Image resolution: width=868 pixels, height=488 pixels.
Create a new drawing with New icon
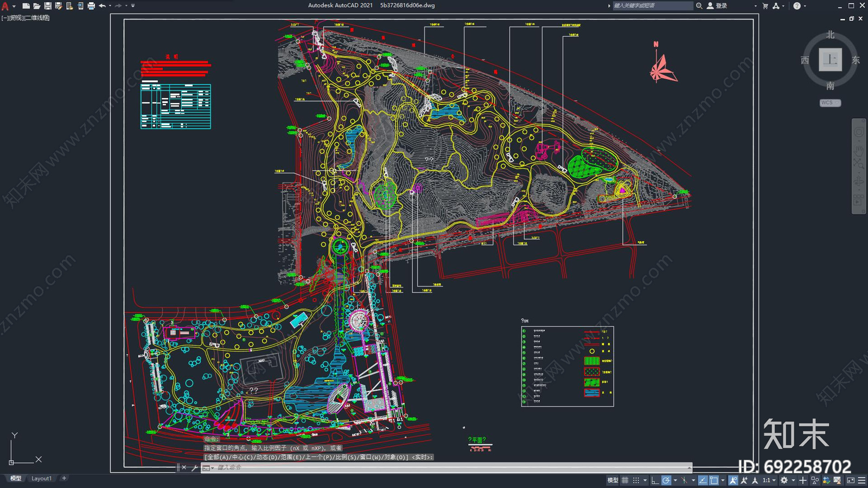click(26, 6)
